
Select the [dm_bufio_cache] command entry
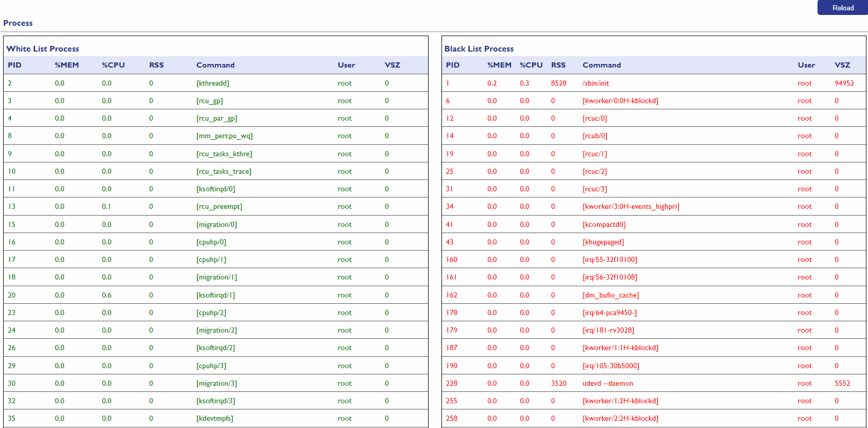611,295
